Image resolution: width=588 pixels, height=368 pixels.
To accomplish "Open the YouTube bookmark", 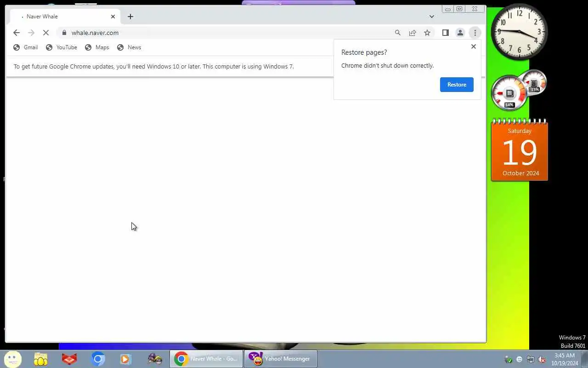I will tap(62, 47).
